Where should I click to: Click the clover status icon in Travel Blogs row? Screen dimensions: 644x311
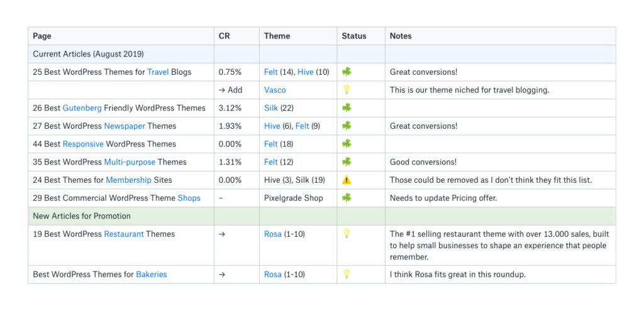click(x=347, y=72)
